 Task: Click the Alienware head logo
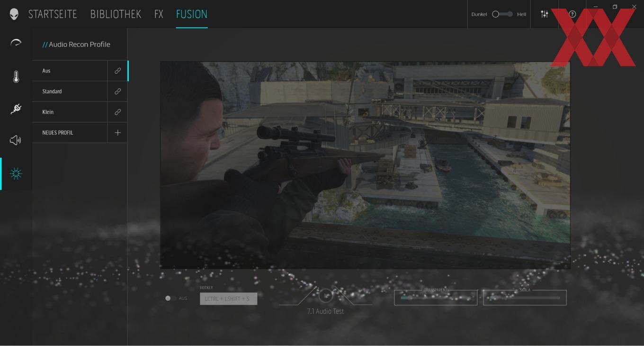14,14
